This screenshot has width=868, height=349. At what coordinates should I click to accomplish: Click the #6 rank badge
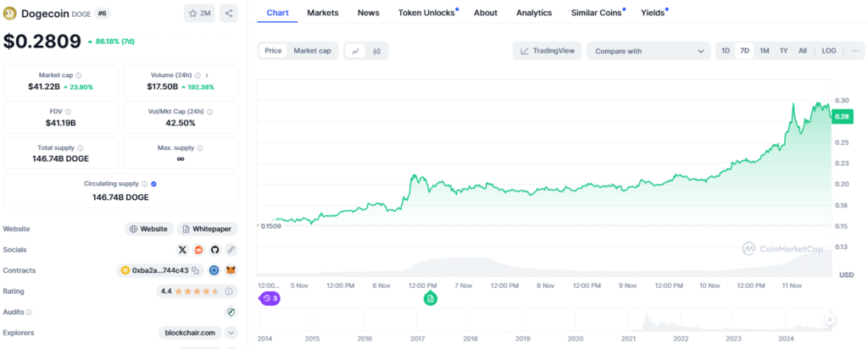pyautogui.click(x=102, y=14)
